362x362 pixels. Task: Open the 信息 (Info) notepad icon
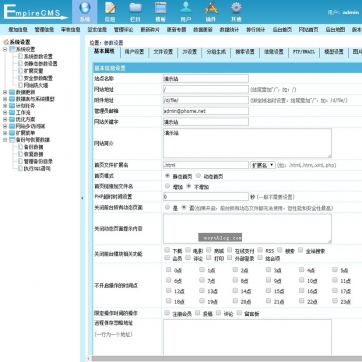pos(110,8)
